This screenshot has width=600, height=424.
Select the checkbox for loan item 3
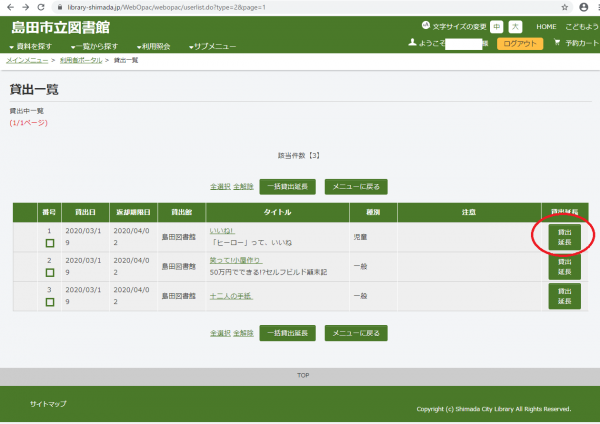49,302
